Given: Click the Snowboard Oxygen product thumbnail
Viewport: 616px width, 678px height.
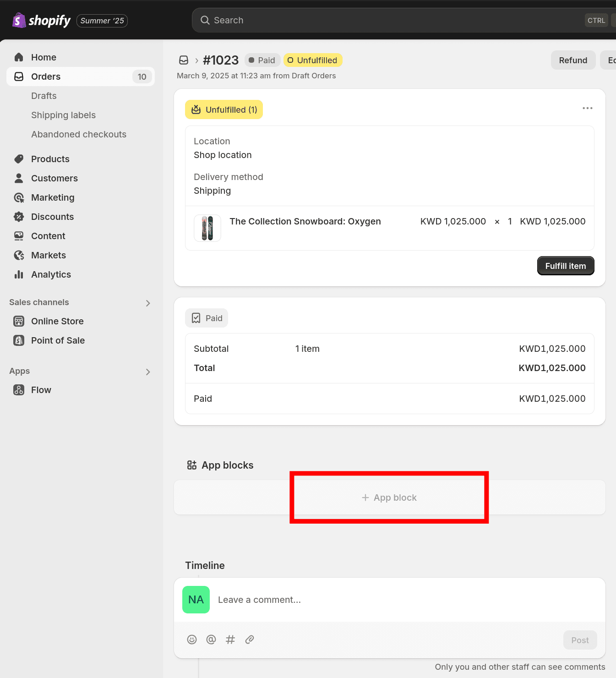Looking at the screenshot, I should pos(207,228).
